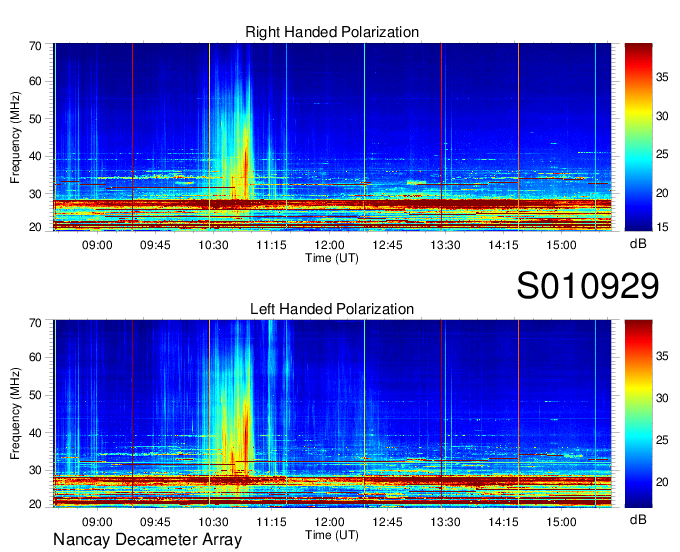Click the "25" value on bottom color bar

point(662,440)
